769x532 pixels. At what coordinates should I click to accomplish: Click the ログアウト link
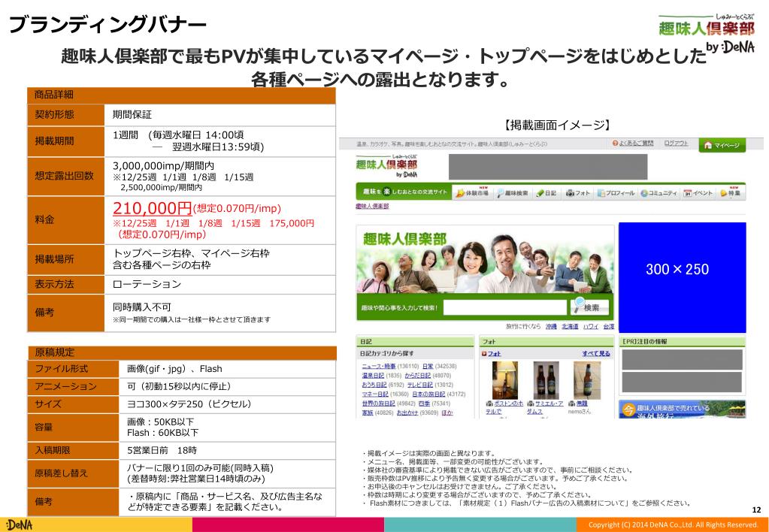(677, 144)
